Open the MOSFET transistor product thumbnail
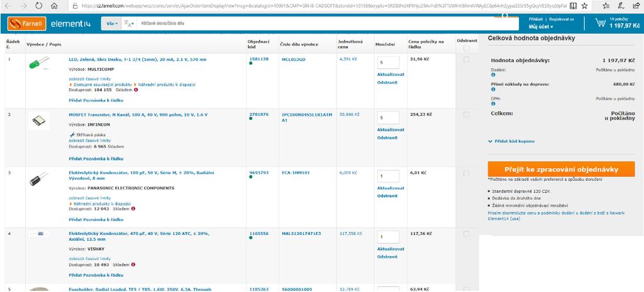The width and height of the screenshot is (644, 292). pyautogui.click(x=39, y=121)
